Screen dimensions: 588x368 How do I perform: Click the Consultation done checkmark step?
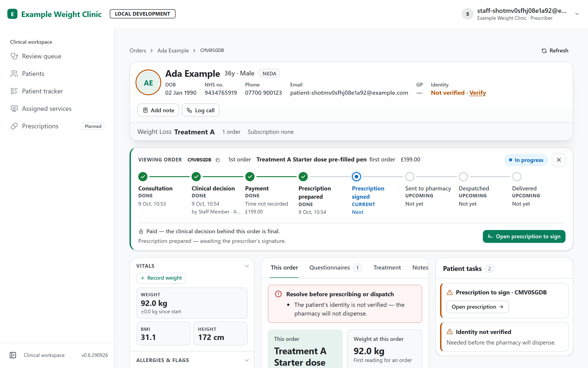pyautogui.click(x=143, y=177)
